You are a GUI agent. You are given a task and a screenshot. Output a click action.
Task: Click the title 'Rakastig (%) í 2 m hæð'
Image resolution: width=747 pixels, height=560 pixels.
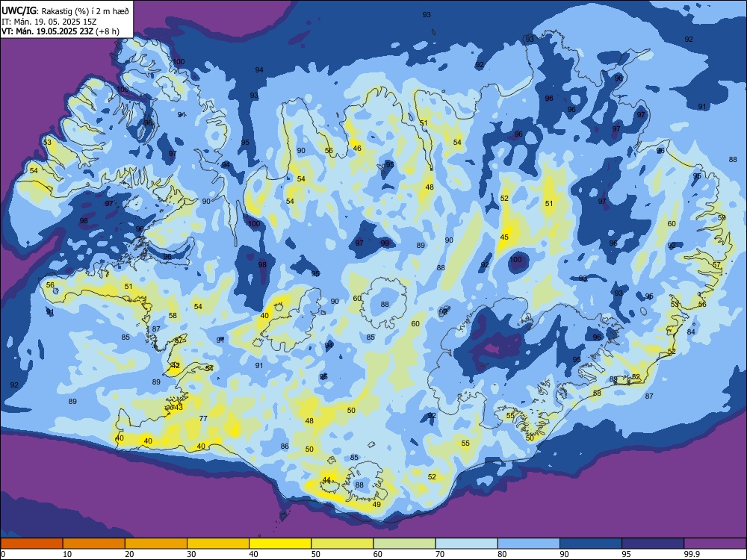[86, 11]
